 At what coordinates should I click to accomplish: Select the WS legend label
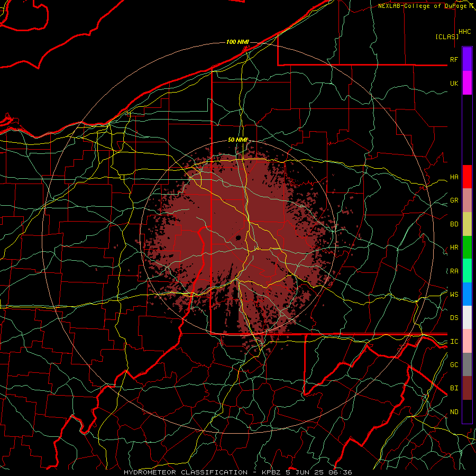click(x=454, y=295)
